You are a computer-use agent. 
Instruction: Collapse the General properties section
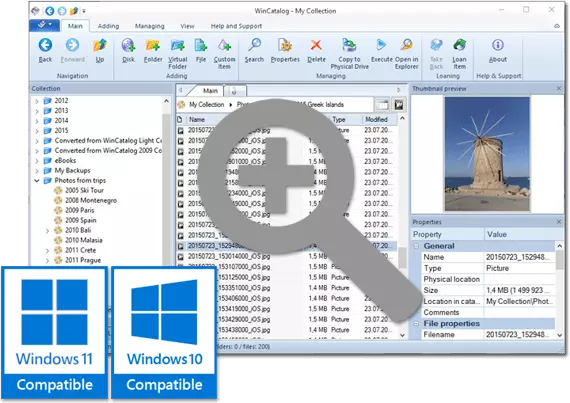click(x=416, y=246)
